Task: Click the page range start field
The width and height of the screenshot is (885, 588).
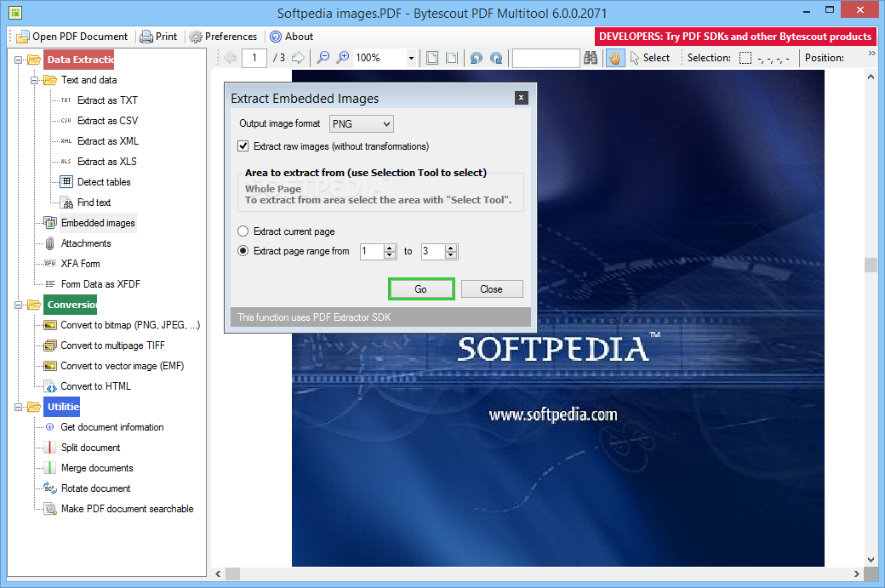Action: tap(373, 251)
